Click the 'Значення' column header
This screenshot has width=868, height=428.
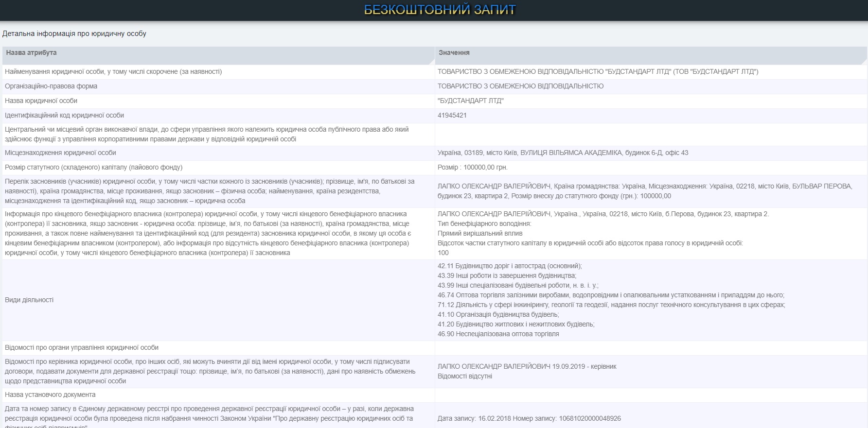454,52
